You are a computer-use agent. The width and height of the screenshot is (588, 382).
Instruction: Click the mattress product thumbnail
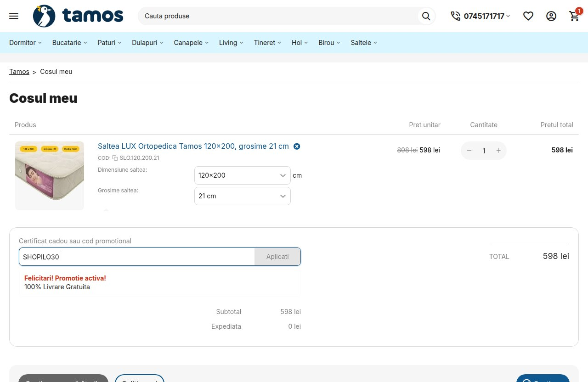(50, 176)
